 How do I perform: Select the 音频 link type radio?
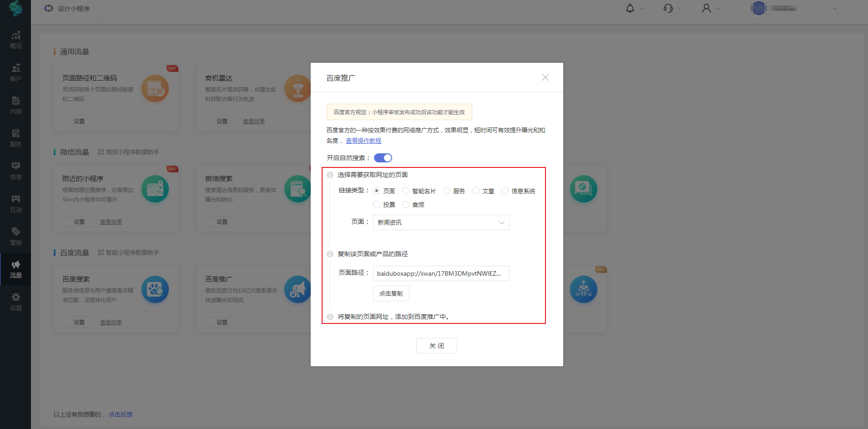(406, 205)
